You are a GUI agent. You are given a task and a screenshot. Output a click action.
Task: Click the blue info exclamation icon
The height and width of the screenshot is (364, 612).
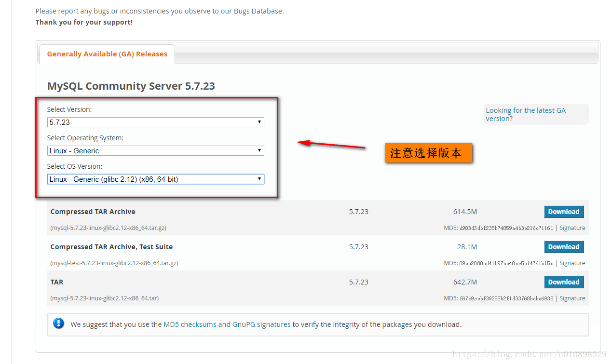tap(59, 324)
